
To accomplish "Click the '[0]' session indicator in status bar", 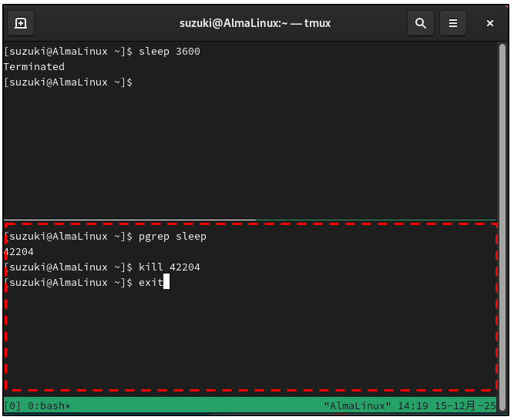I will point(13,405).
